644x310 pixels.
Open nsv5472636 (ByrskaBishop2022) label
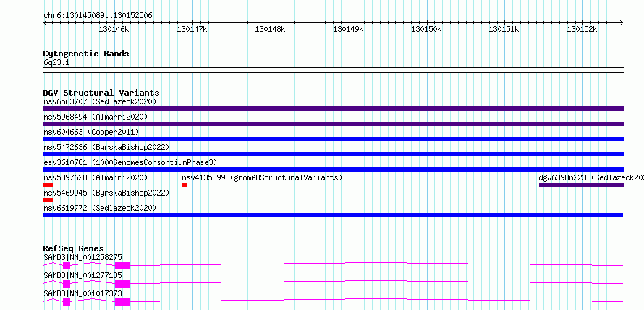click(x=106, y=147)
